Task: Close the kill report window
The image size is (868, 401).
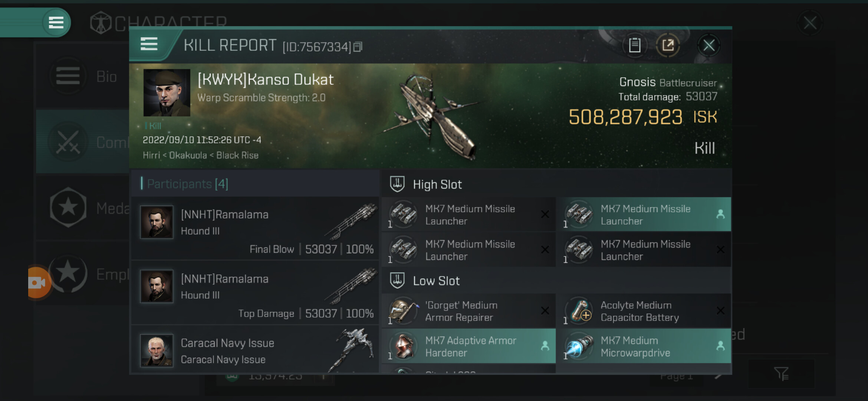Action: click(x=708, y=46)
